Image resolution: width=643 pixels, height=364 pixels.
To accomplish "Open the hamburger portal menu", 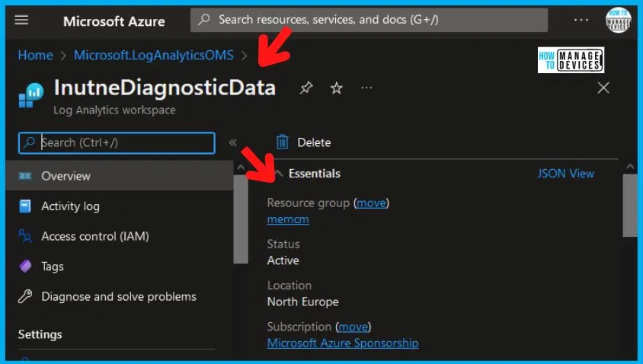I will click(21, 20).
